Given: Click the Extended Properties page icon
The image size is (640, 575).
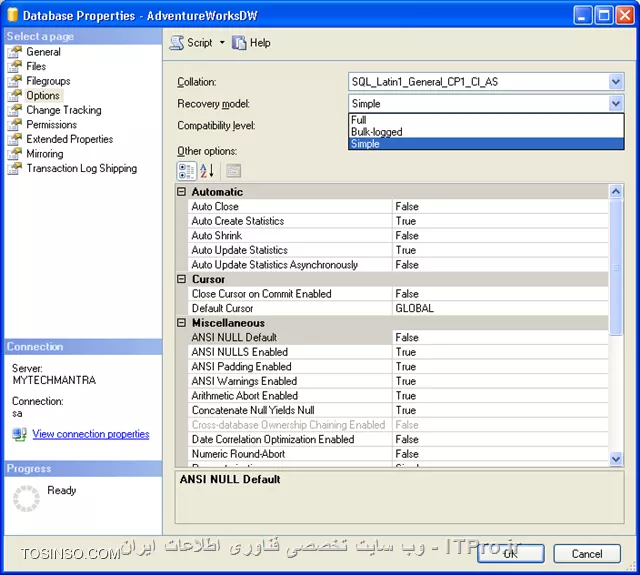Looking at the screenshot, I should [x=15, y=139].
